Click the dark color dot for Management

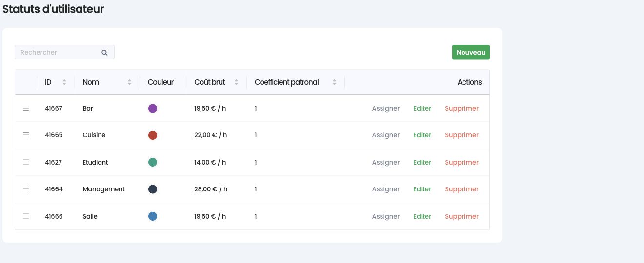pos(153,189)
